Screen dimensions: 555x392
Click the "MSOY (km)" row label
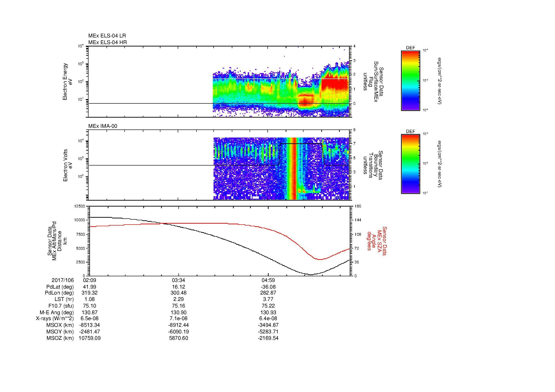pyautogui.click(x=60, y=332)
